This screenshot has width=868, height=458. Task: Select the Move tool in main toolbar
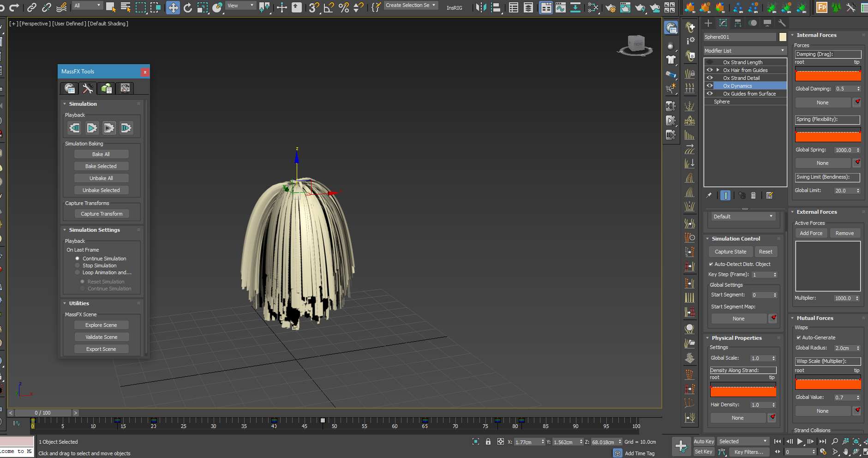coord(173,7)
